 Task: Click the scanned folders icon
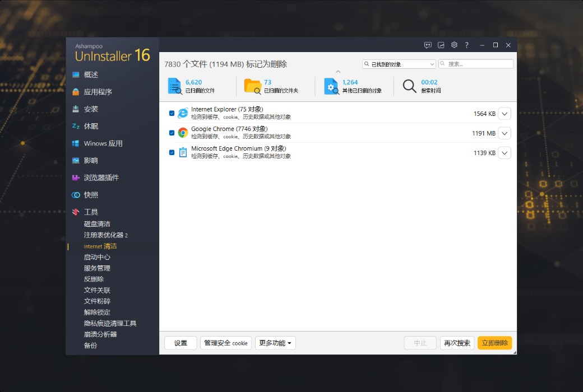pyautogui.click(x=253, y=86)
